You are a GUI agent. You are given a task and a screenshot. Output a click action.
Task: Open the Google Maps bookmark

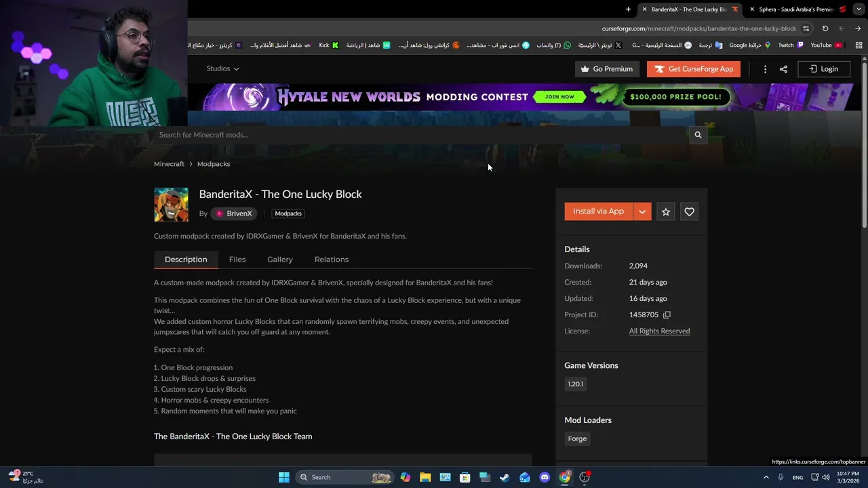click(x=750, y=45)
